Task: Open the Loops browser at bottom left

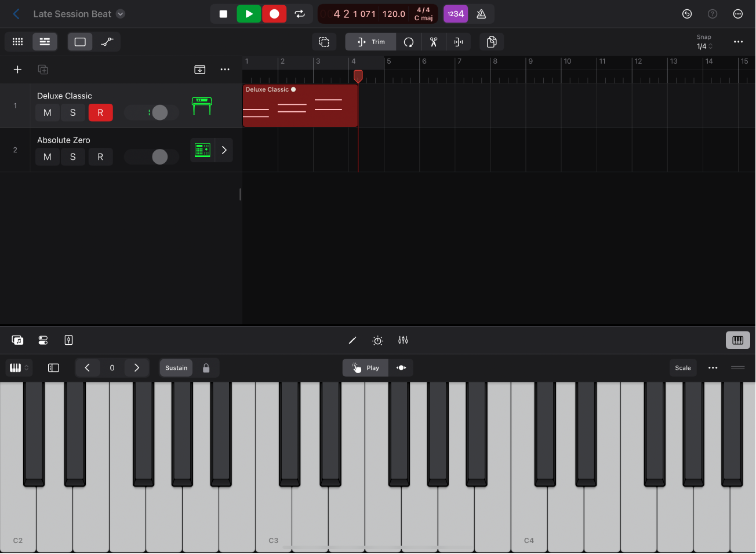Action: (17, 340)
